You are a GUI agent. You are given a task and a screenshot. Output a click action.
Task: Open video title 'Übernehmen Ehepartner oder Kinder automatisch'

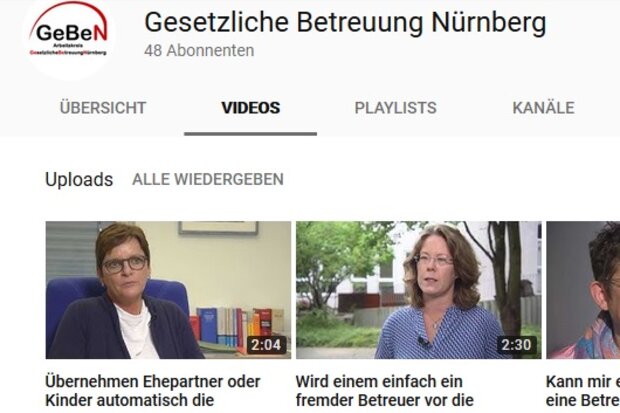153,391
